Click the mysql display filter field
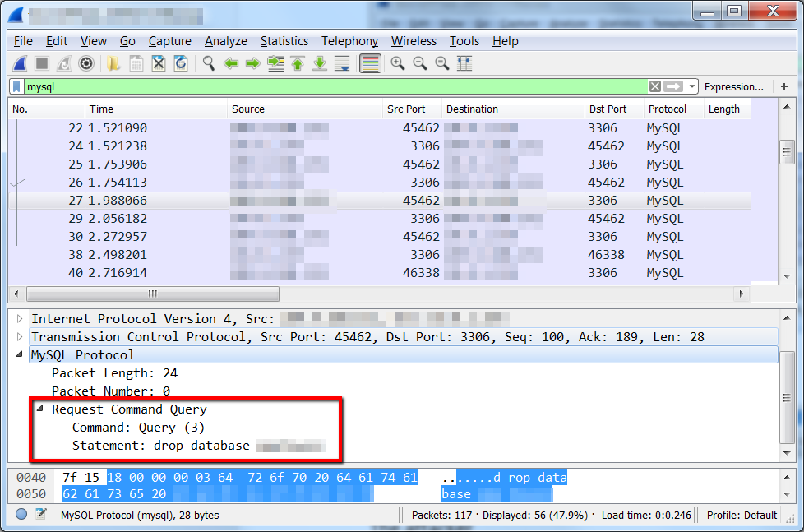This screenshot has height=532, width=804. pos(336,86)
